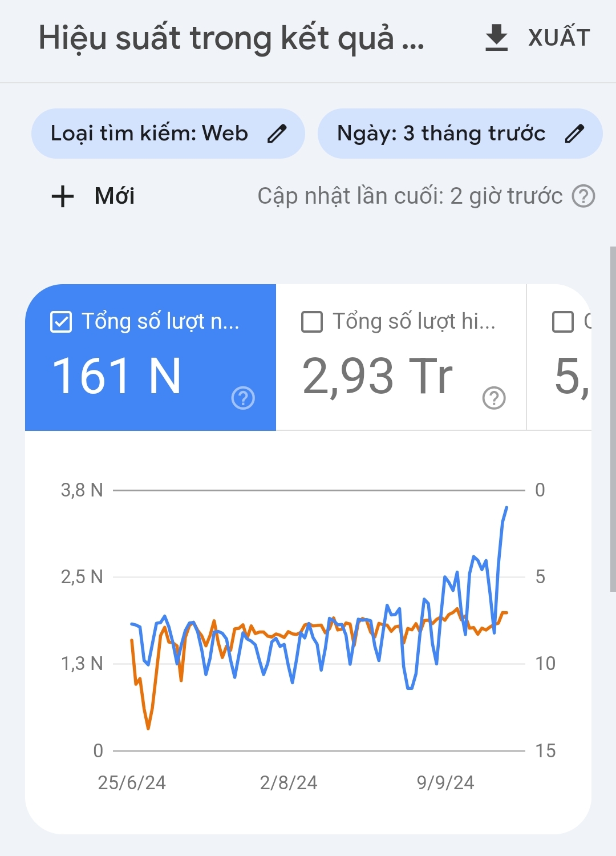Click the XUẤT export button
The image size is (616, 856).
point(559,38)
